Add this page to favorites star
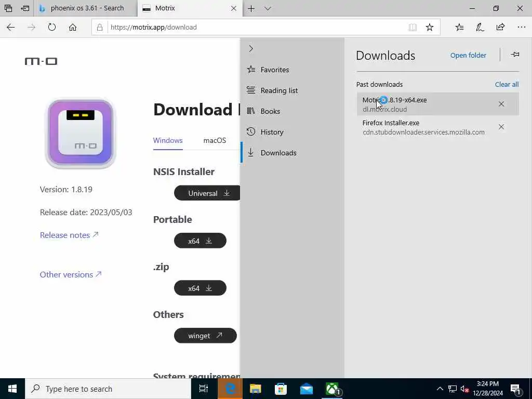This screenshot has width=532, height=399. tap(430, 27)
